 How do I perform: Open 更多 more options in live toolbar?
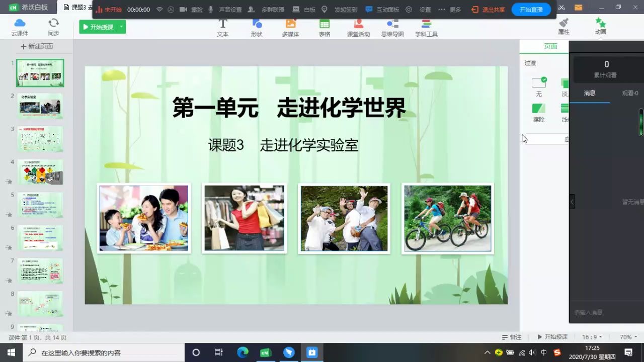click(x=449, y=10)
